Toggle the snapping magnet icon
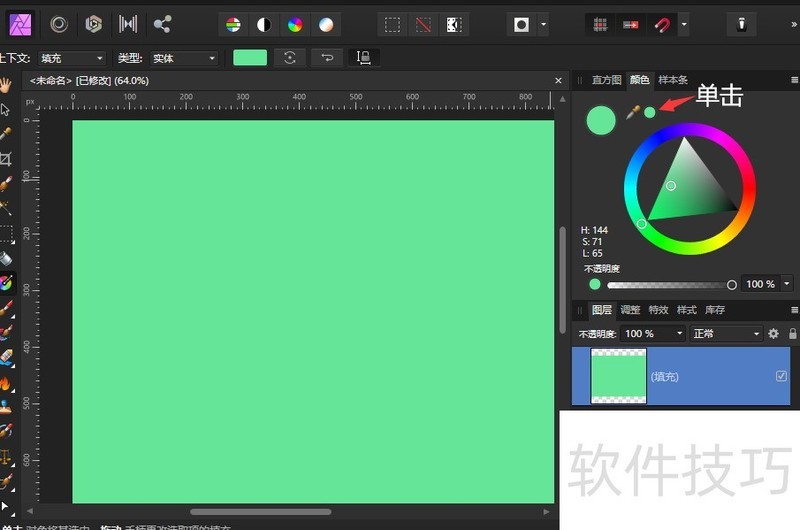The width and height of the screenshot is (800, 530). point(661,24)
